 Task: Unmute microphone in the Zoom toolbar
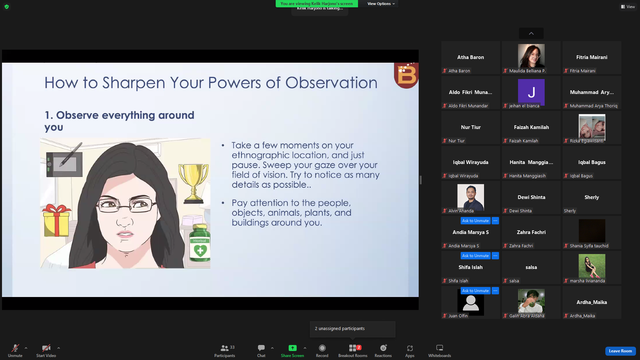point(15,350)
